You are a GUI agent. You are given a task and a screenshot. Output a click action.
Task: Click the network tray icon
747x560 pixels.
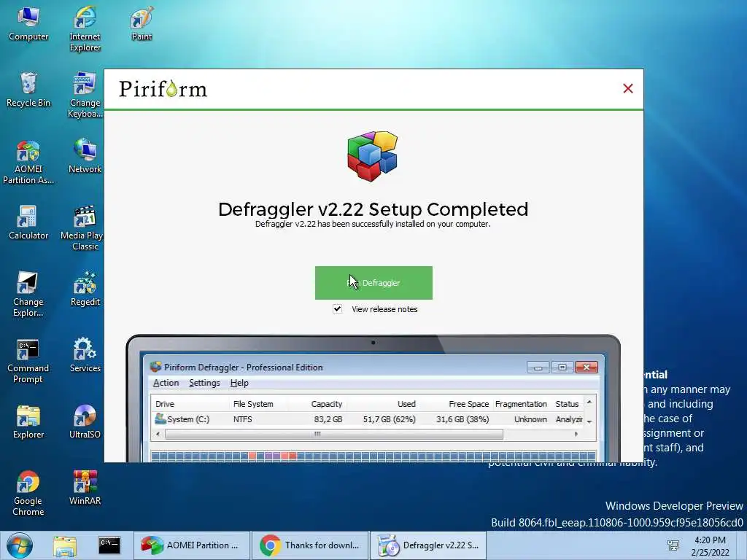pos(673,545)
